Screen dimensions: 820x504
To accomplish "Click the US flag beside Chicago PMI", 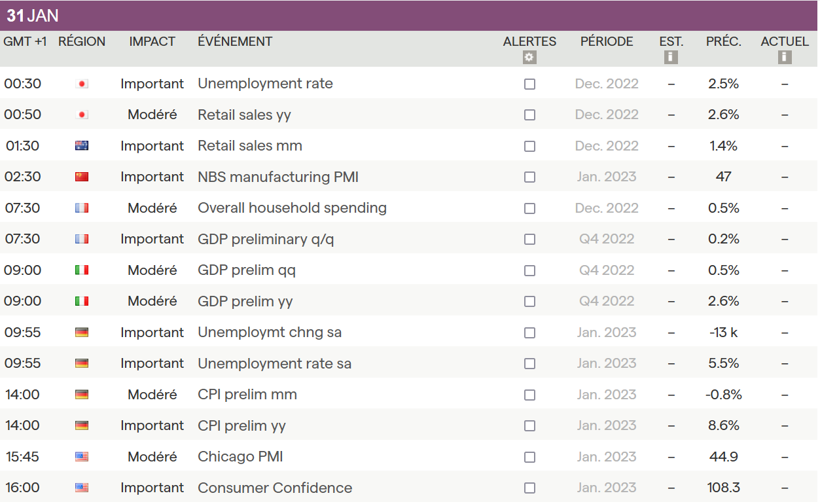I will tap(82, 457).
